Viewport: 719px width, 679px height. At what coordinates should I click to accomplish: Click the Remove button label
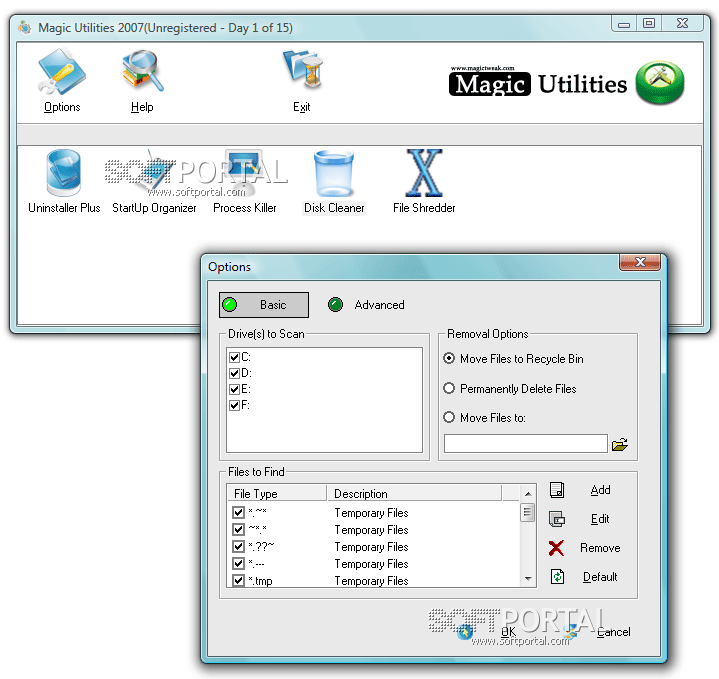(600, 548)
